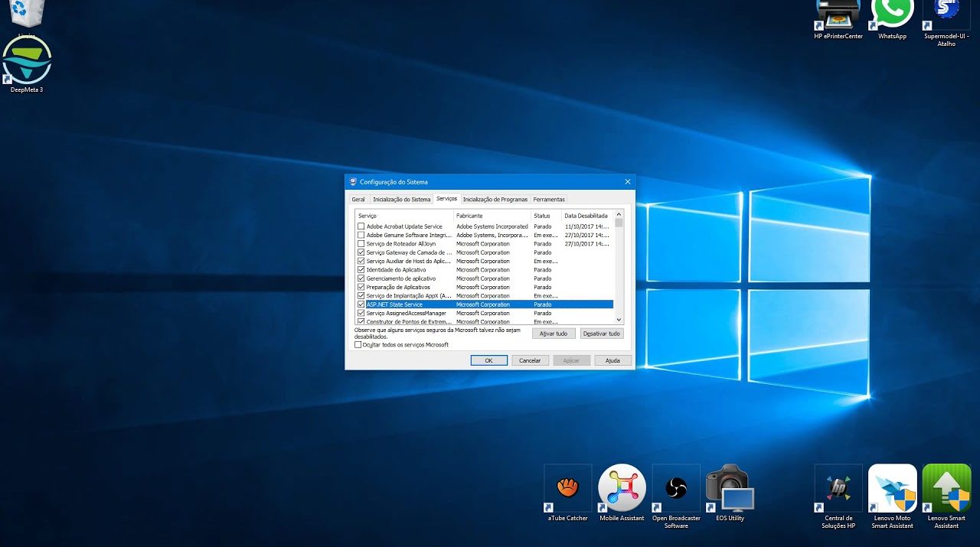Open the DeepMeta 3 desktop shortcut
Viewport: 980px width, 547px height.
click(27, 61)
